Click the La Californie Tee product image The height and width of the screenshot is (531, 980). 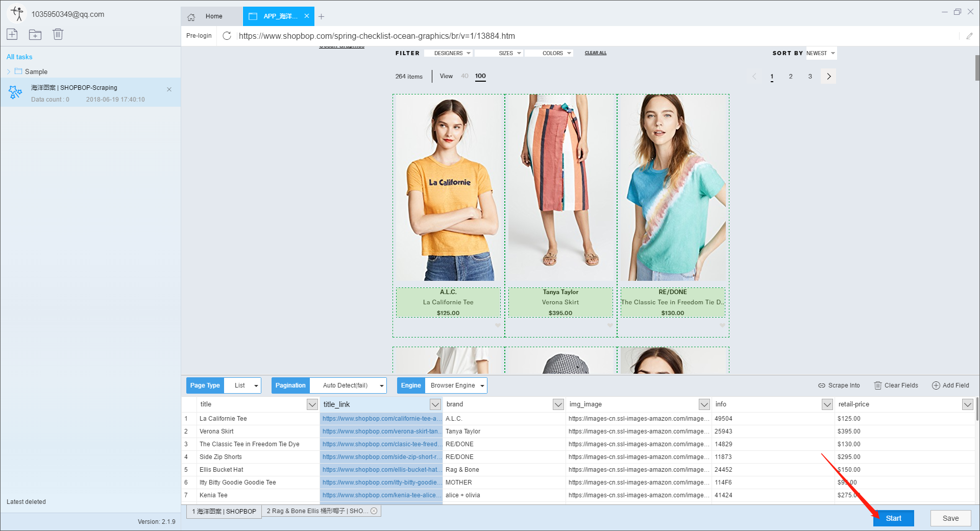(x=448, y=187)
